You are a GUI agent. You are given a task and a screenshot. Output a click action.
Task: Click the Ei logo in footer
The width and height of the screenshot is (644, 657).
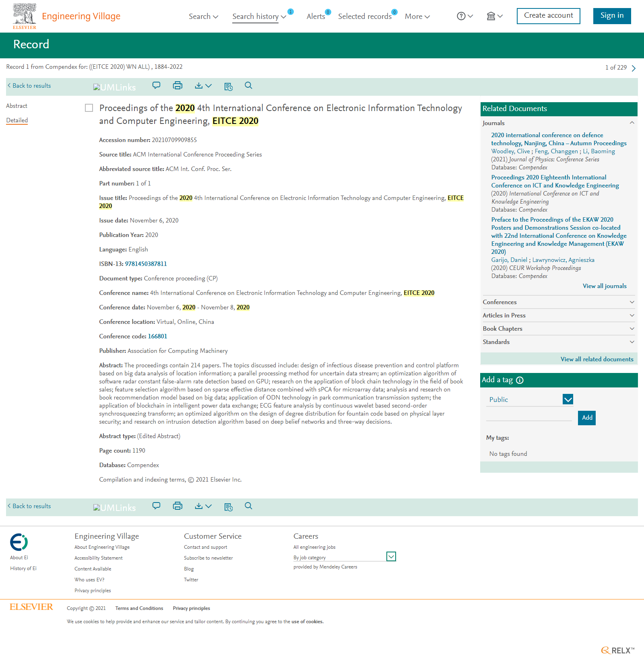pyautogui.click(x=19, y=542)
